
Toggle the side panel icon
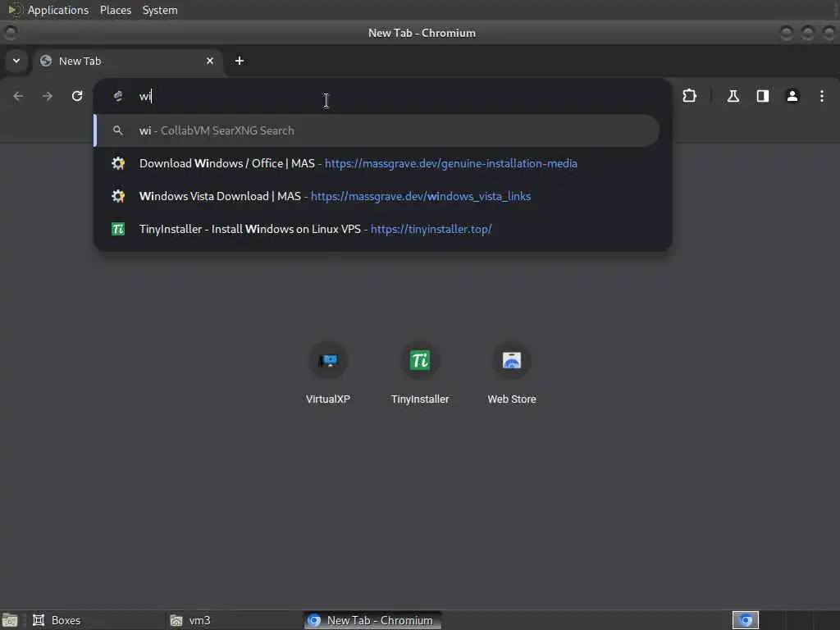[762, 96]
